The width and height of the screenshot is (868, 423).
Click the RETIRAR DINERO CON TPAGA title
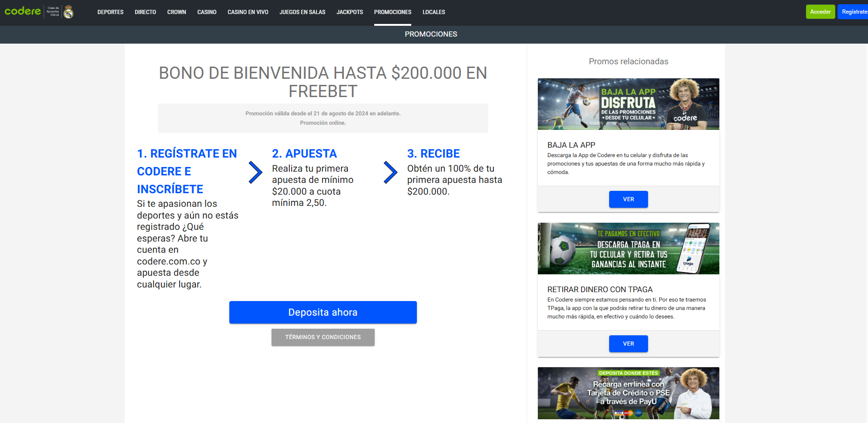[600, 290]
